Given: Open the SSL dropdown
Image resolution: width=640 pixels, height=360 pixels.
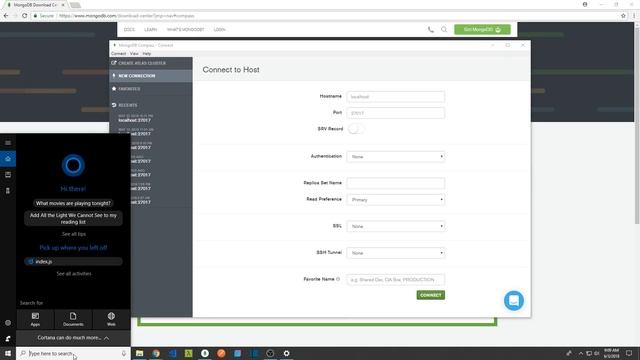Looking at the screenshot, I should coord(396,226).
